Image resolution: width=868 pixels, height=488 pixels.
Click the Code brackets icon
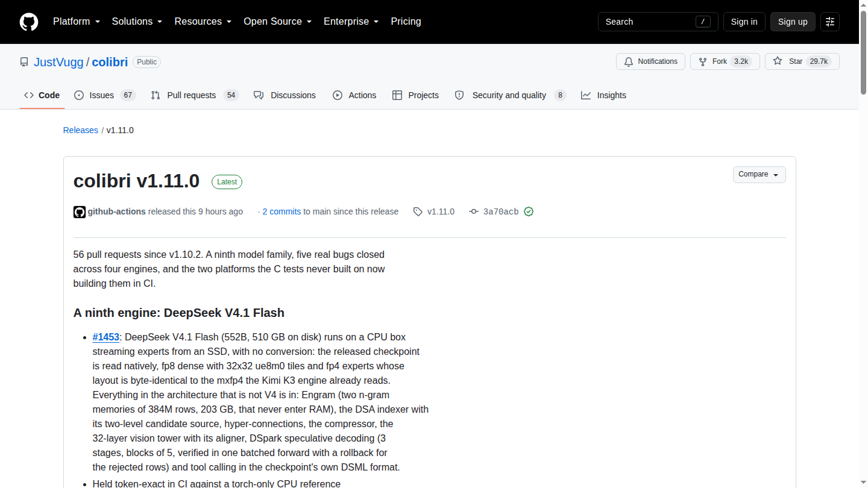point(29,95)
